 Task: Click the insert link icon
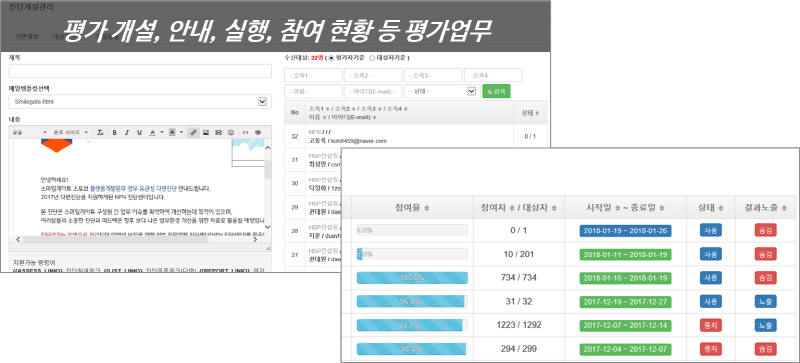tap(193, 132)
